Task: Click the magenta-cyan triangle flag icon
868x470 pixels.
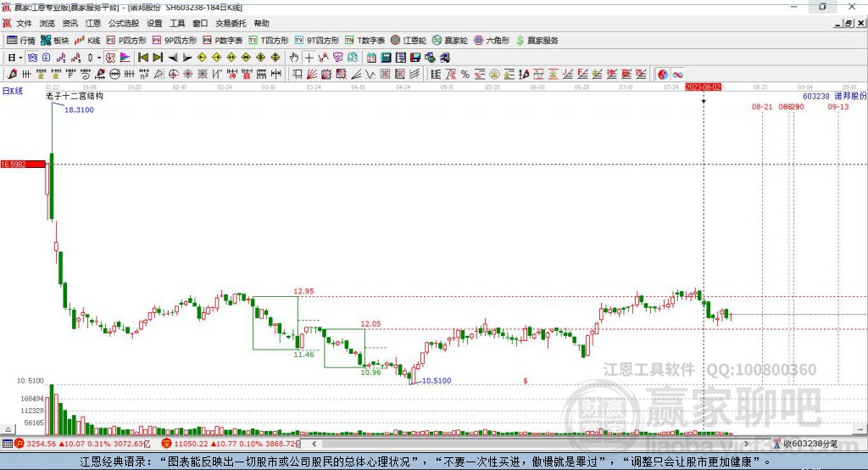Action: coord(125,58)
